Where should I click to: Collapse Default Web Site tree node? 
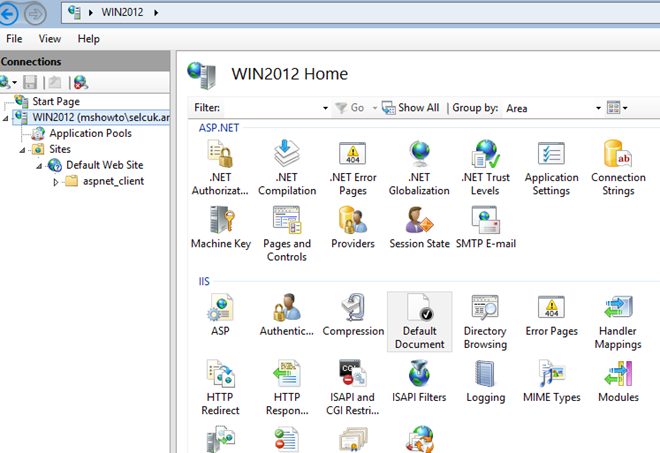point(39,166)
